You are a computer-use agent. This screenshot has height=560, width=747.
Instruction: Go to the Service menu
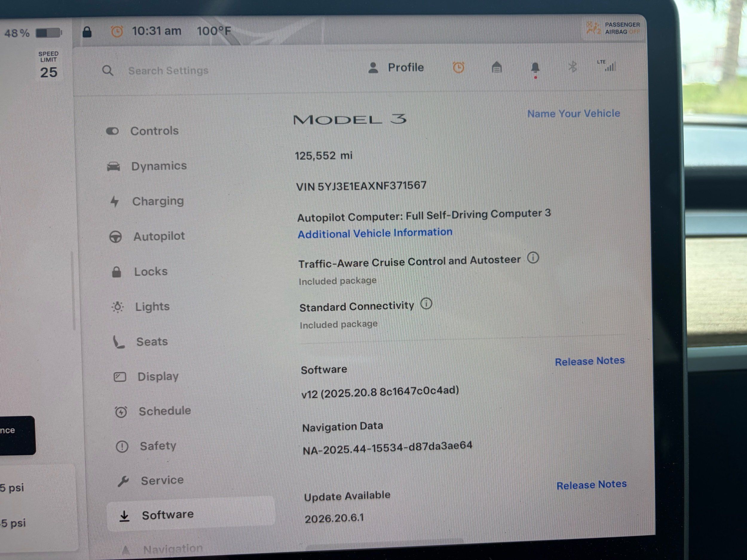point(162,481)
